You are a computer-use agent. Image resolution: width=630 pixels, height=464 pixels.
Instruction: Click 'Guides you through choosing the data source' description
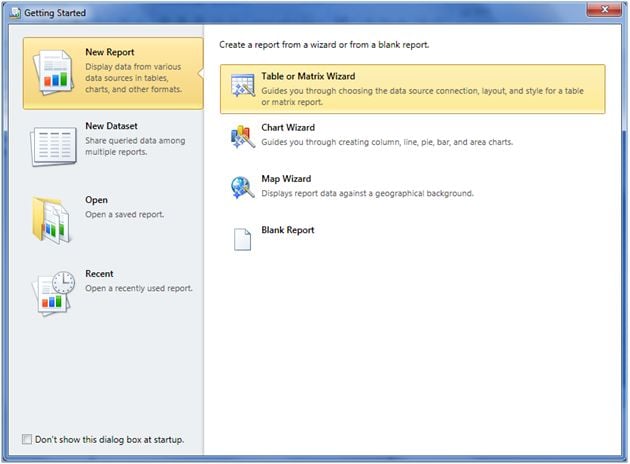click(x=422, y=96)
